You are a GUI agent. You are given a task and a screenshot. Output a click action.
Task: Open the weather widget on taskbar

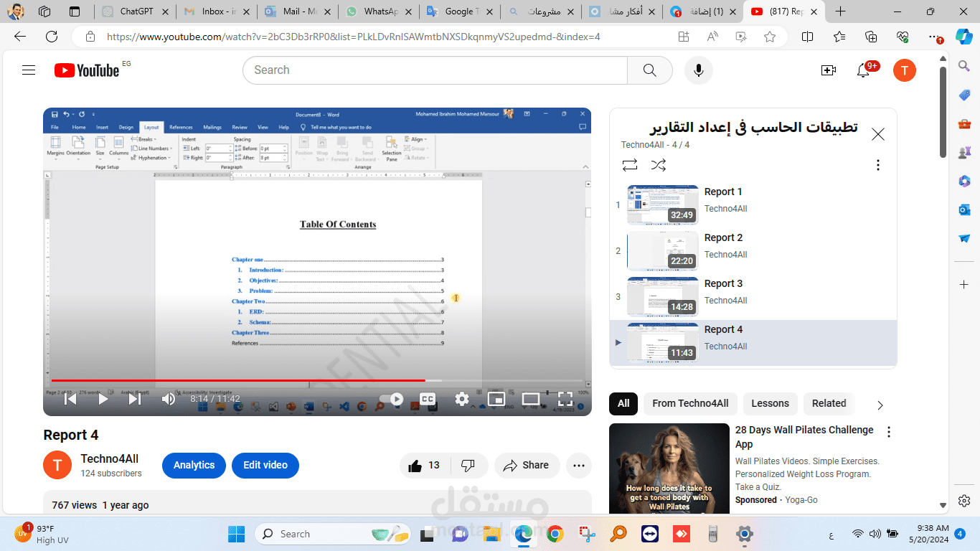[42, 534]
